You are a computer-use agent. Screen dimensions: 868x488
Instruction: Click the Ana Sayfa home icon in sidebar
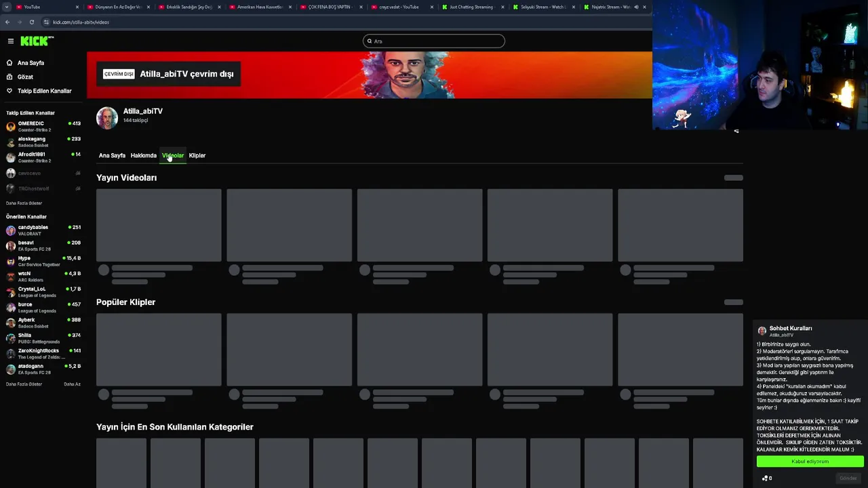pos(9,63)
